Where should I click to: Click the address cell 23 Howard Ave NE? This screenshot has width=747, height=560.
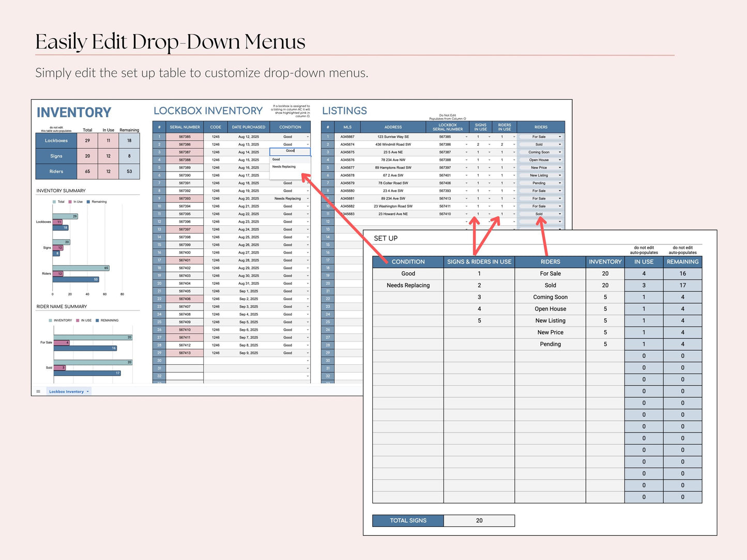pos(393,214)
